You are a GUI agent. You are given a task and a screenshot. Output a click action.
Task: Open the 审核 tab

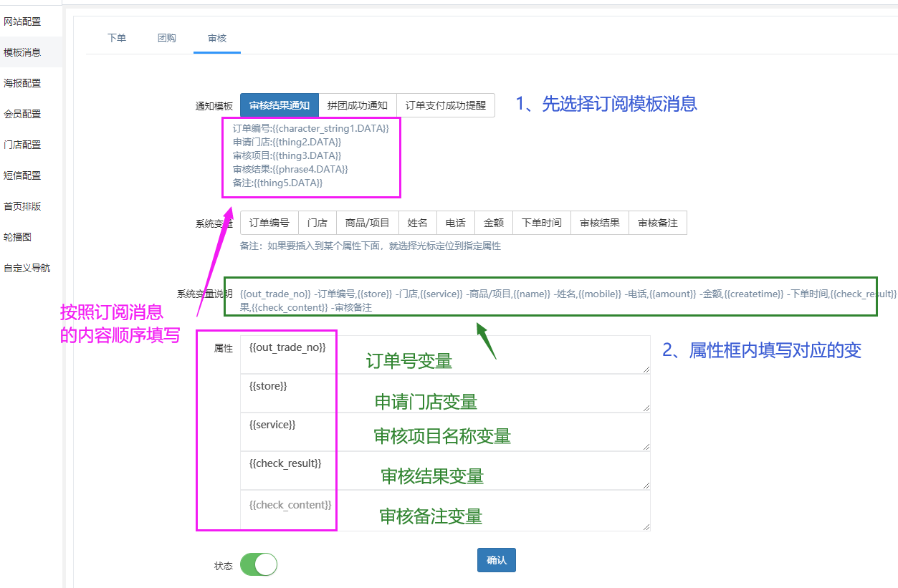point(217,38)
